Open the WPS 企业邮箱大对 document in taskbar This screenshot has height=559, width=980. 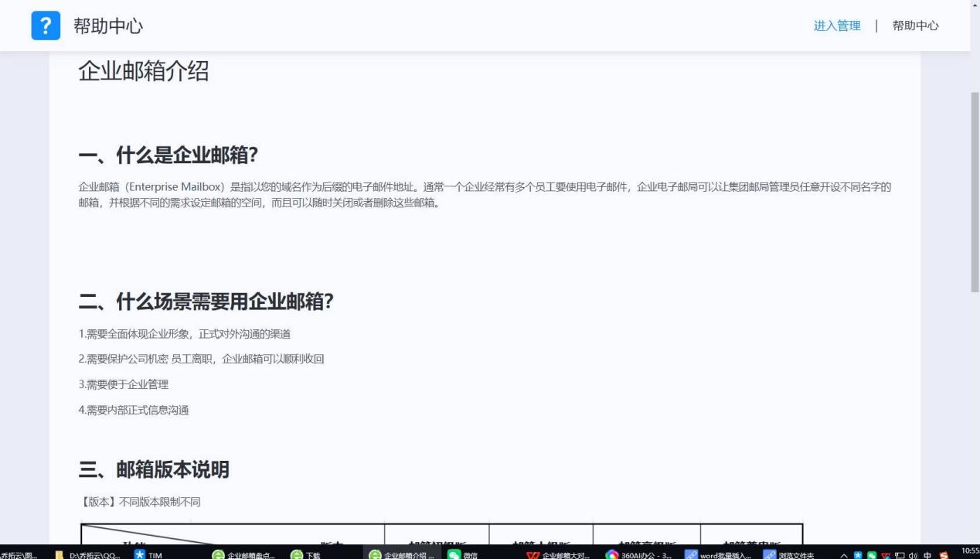click(x=557, y=554)
